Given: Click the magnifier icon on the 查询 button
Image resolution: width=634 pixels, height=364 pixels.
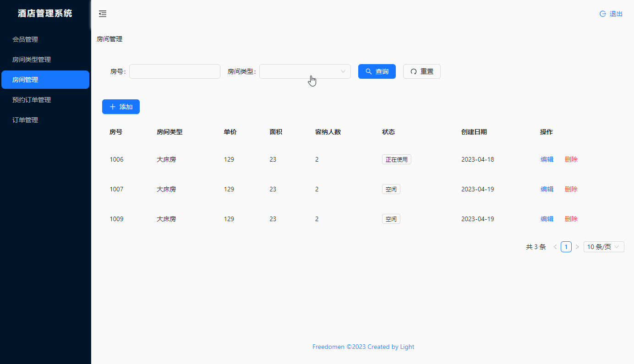Looking at the screenshot, I should (x=369, y=71).
